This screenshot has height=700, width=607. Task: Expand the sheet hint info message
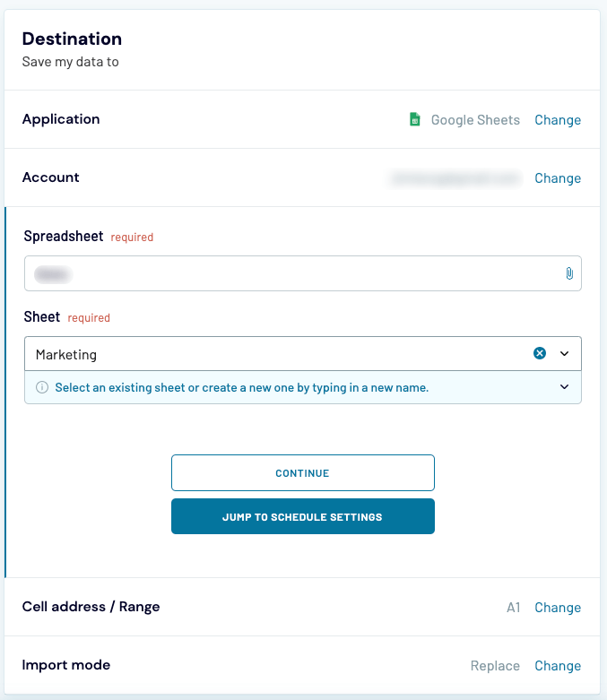click(x=565, y=386)
